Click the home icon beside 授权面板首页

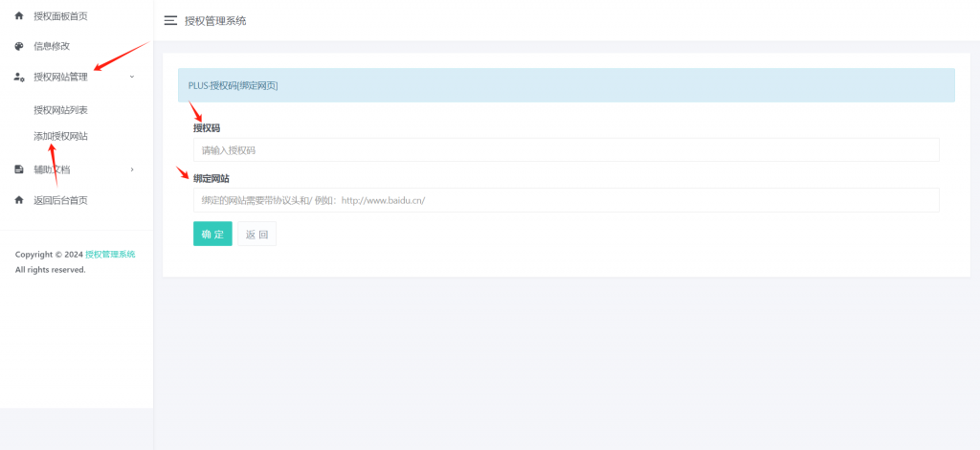pyautogui.click(x=19, y=16)
